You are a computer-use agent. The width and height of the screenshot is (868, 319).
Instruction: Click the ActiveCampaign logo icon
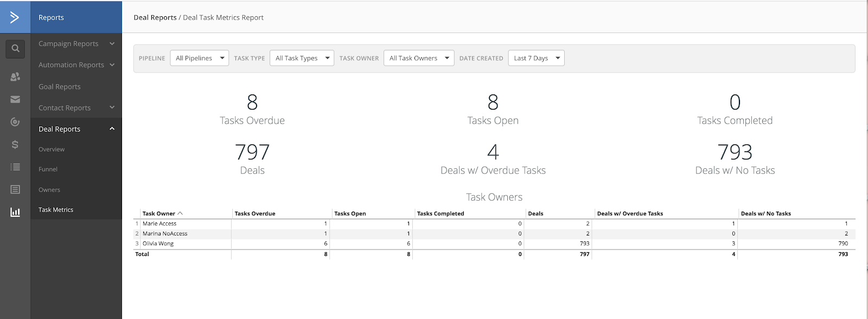[15, 17]
